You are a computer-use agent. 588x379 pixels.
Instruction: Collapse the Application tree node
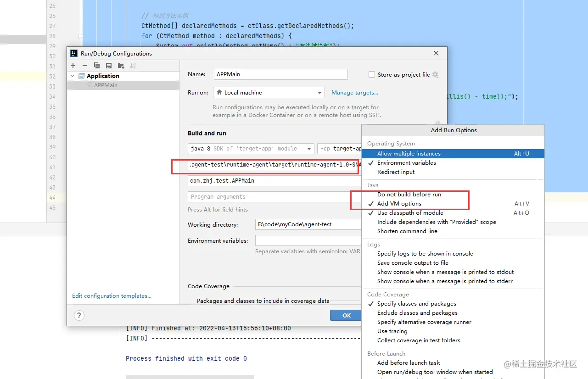(73, 76)
